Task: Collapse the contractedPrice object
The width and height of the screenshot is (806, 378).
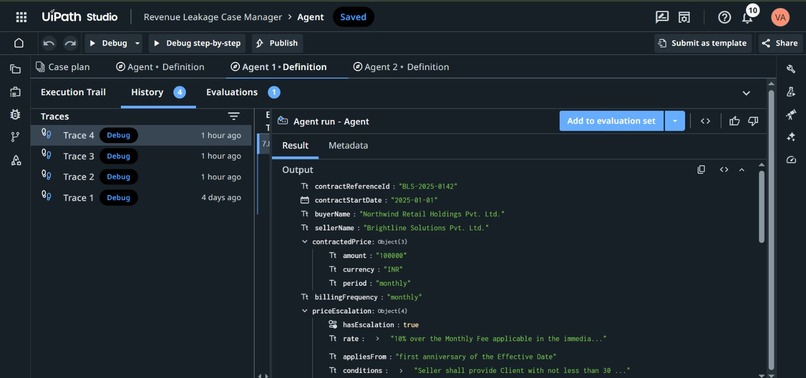Action: pyautogui.click(x=305, y=241)
